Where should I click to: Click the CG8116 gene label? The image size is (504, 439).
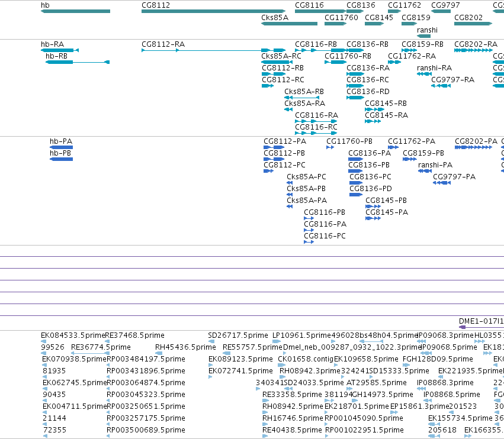pyautogui.click(x=309, y=5)
